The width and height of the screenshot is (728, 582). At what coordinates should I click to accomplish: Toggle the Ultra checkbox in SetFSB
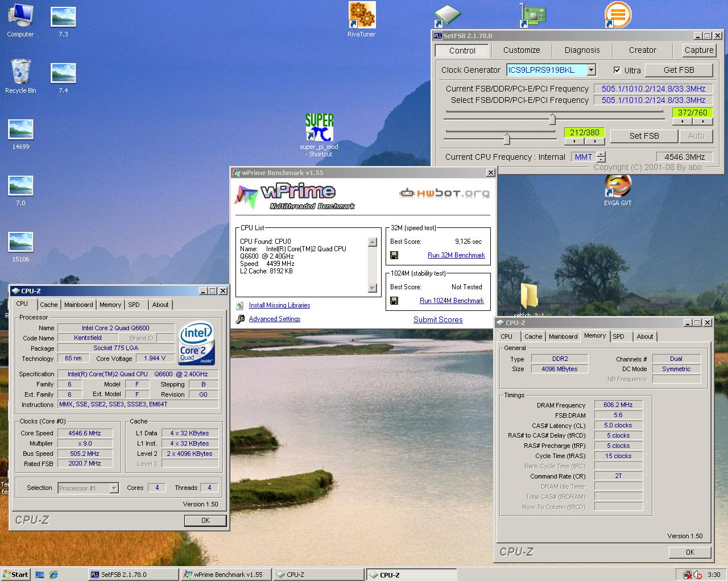click(617, 70)
